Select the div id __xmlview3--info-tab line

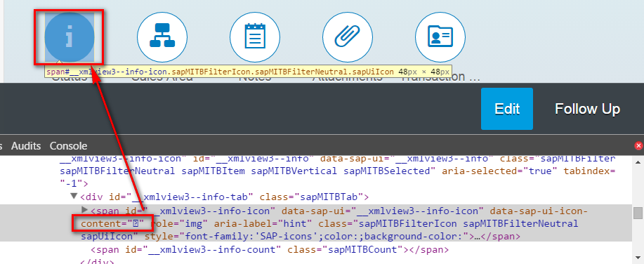(x=225, y=197)
